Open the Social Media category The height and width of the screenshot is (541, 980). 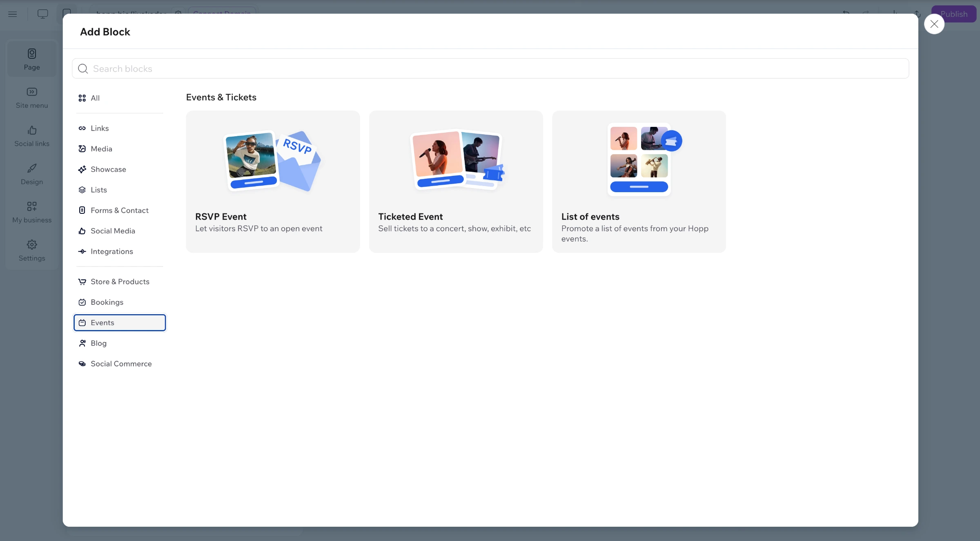[x=119, y=231]
